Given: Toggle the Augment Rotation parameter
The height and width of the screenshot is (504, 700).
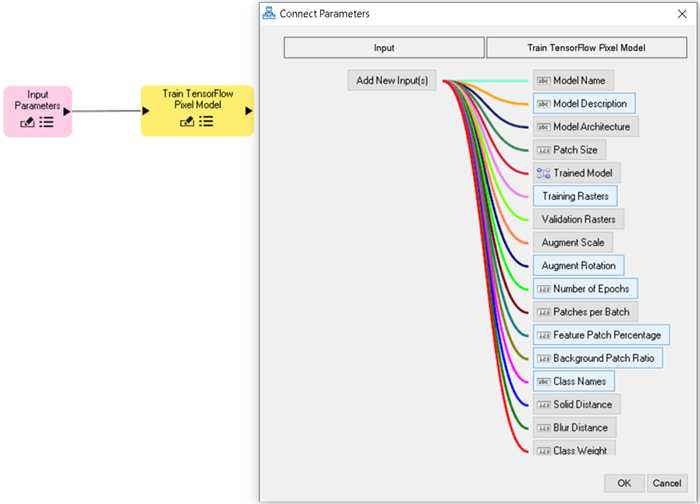Looking at the screenshot, I should pos(578,265).
